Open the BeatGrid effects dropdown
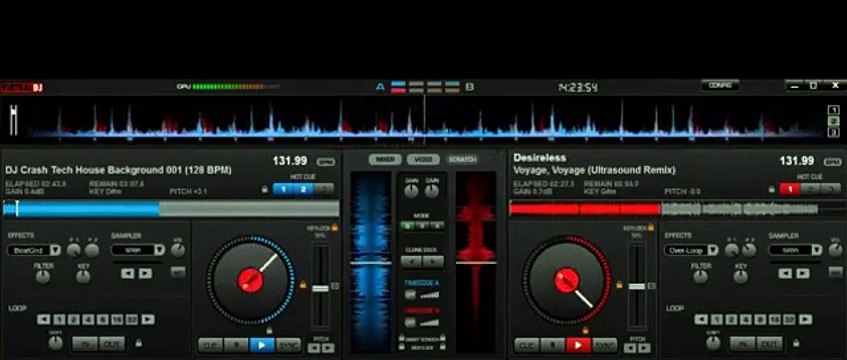847x360 pixels. click(33, 250)
